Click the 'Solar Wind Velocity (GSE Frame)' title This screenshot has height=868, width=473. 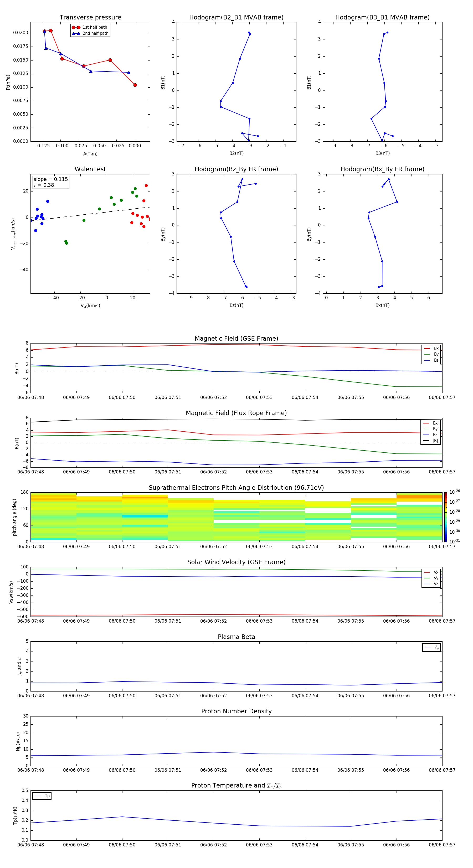pyautogui.click(x=236, y=562)
